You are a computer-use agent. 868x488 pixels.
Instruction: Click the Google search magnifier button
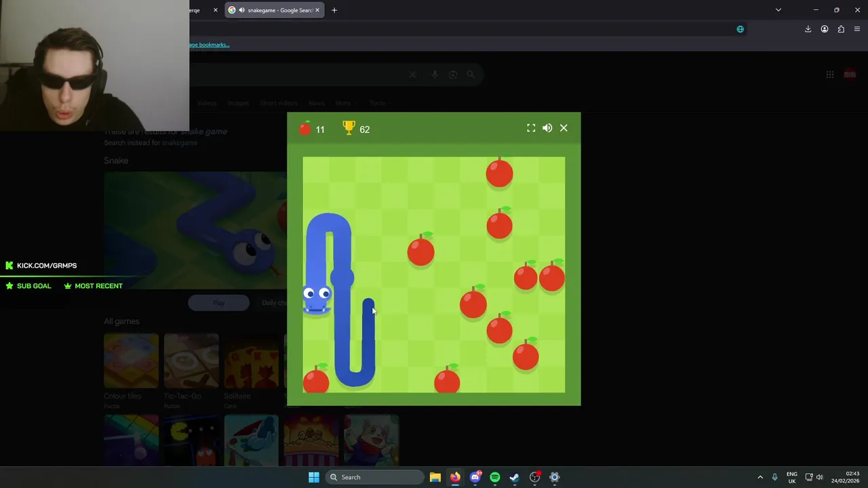[471, 75]
